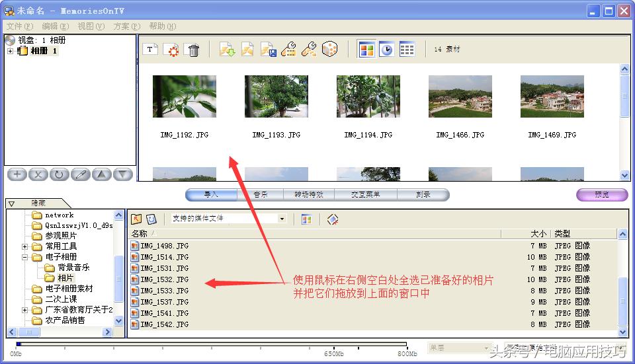This screenshot has height=364, width=635.
Task: Expand the 常用工具 folder
Action: (24, 246)
